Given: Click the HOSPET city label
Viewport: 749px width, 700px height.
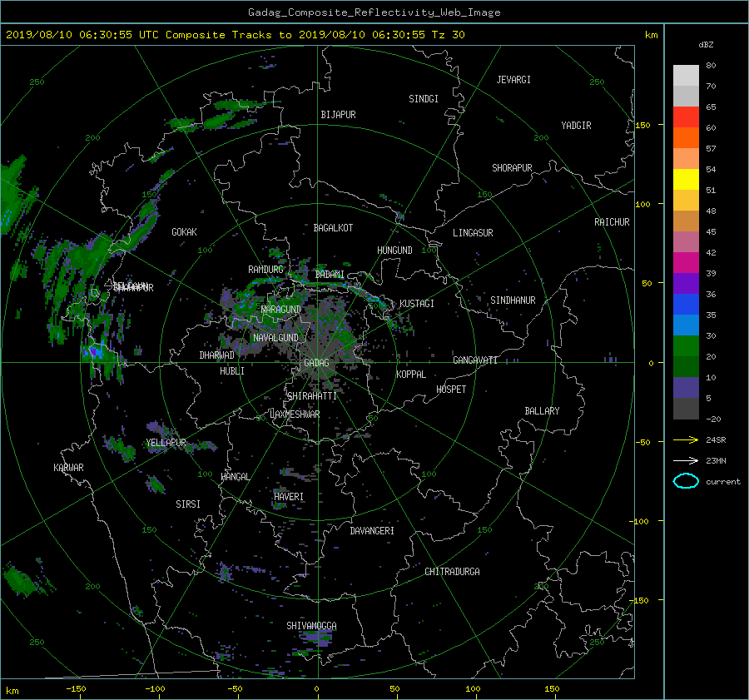Looking at the screenshot, I should pos(451,390).
